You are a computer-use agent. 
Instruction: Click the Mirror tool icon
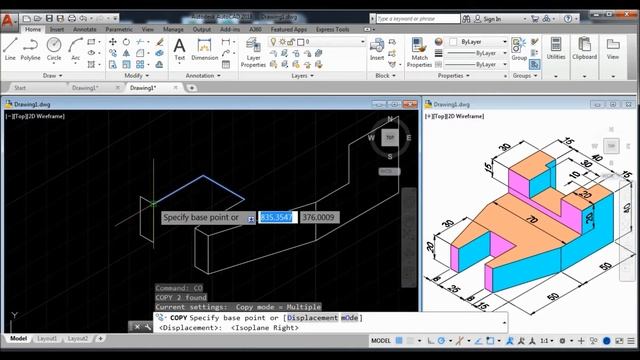[x=127, y=53]
